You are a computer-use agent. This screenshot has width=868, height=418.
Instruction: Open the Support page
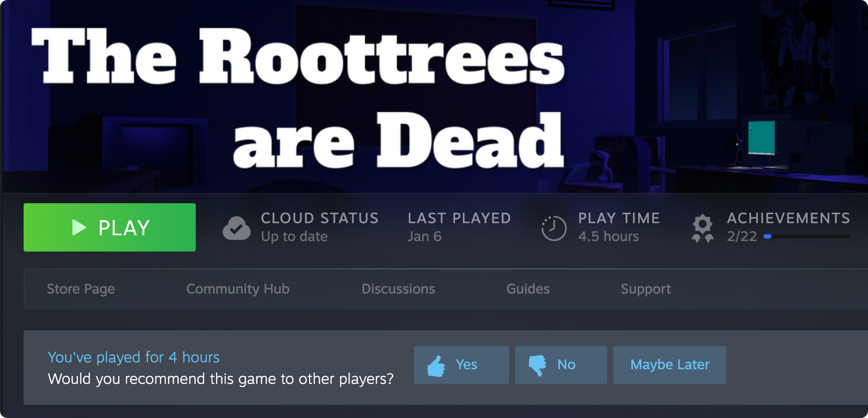click(645, 289)
